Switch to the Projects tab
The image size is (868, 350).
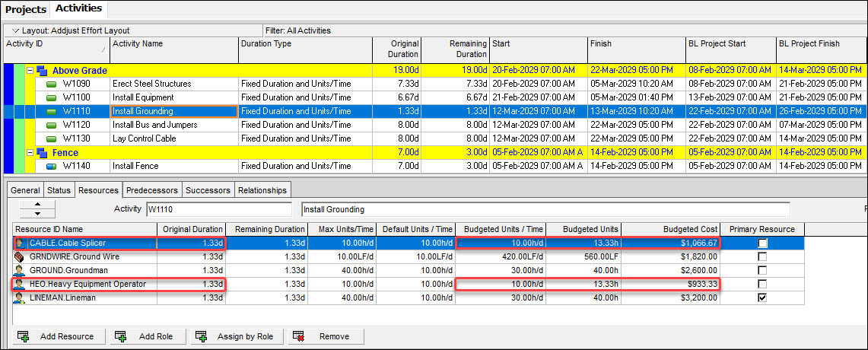click(x=26, y=9)
